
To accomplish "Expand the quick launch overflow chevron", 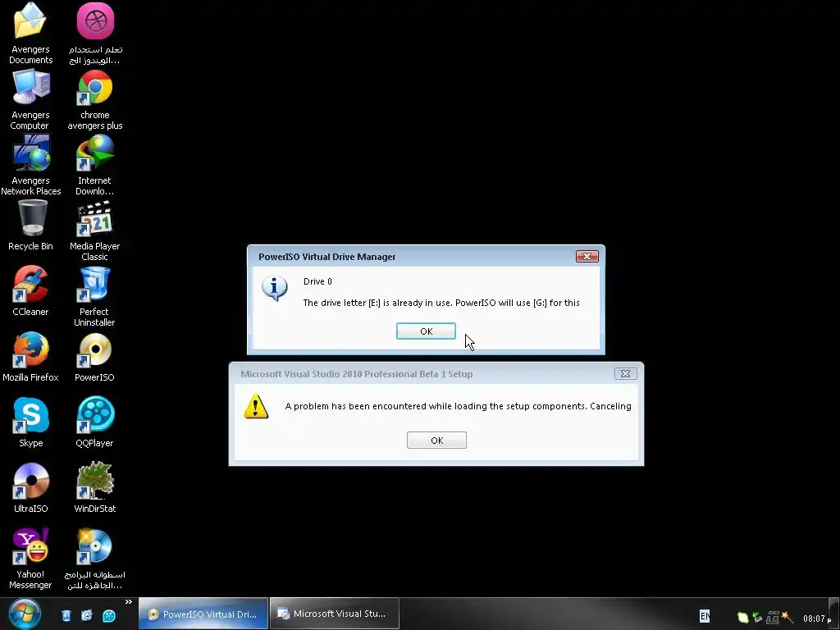I will coord(129,602).
